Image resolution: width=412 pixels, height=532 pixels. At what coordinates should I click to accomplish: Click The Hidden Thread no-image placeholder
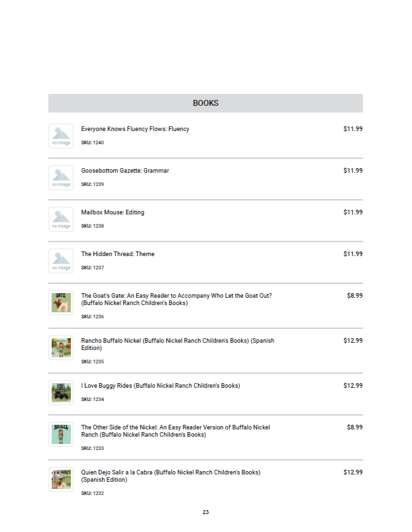click(x=61, y=261)
